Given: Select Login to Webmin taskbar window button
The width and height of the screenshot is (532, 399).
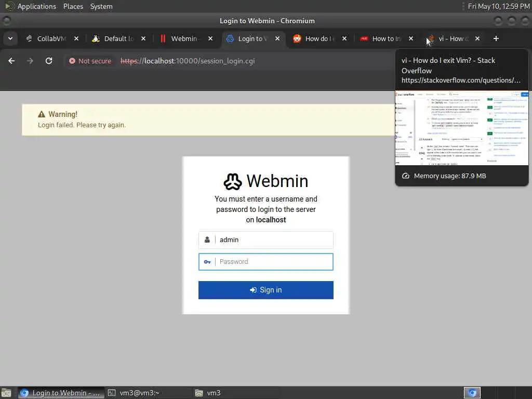Looking at the screenshot, I should 61,393.
